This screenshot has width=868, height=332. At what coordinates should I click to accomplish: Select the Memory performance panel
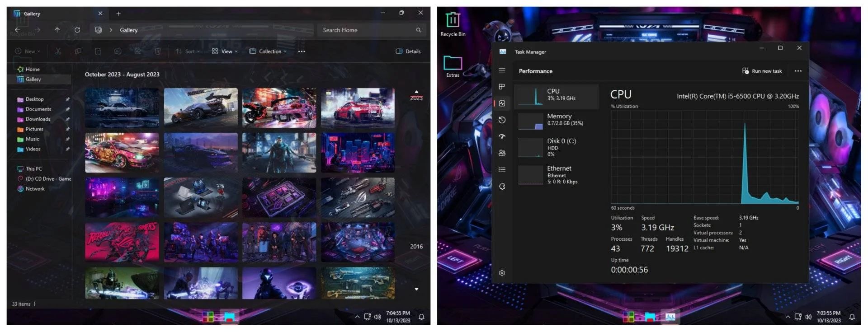(557, 121)
